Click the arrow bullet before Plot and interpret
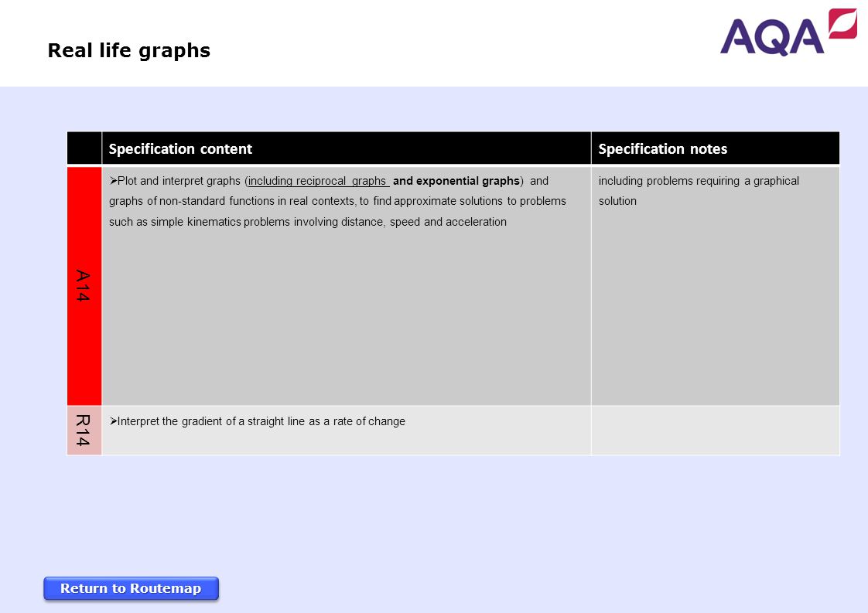The image size is (868, 613). (x=113, y=180)
